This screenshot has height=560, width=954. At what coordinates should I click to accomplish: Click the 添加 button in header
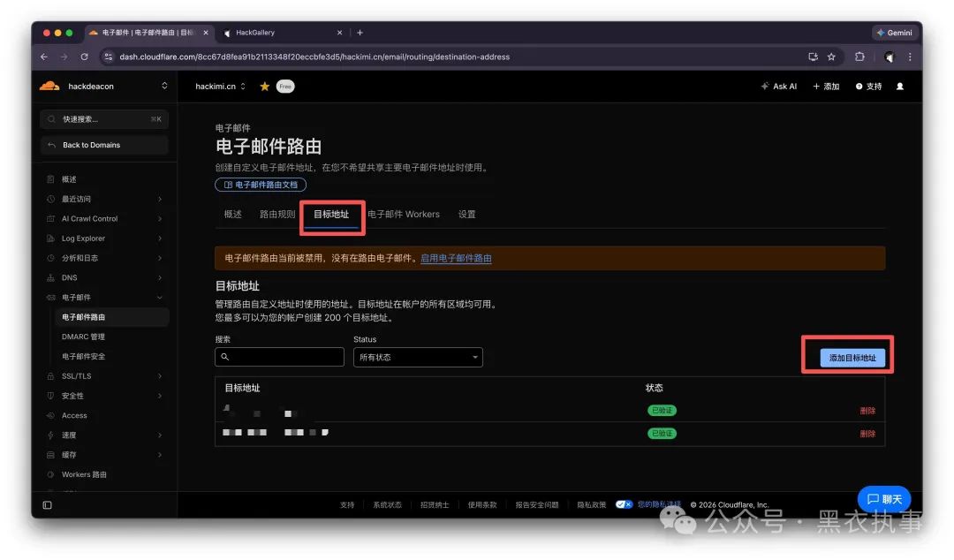pos(826,87)
